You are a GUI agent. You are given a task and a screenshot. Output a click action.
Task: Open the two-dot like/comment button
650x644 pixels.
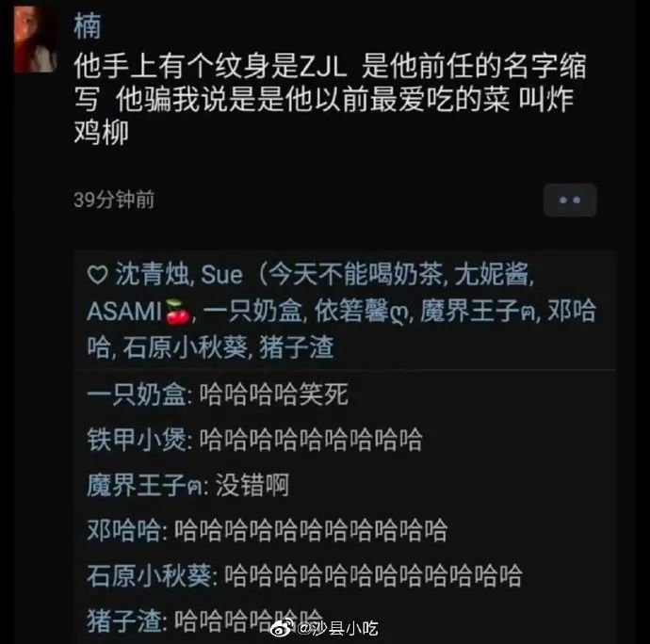click(x=570, y=201)
